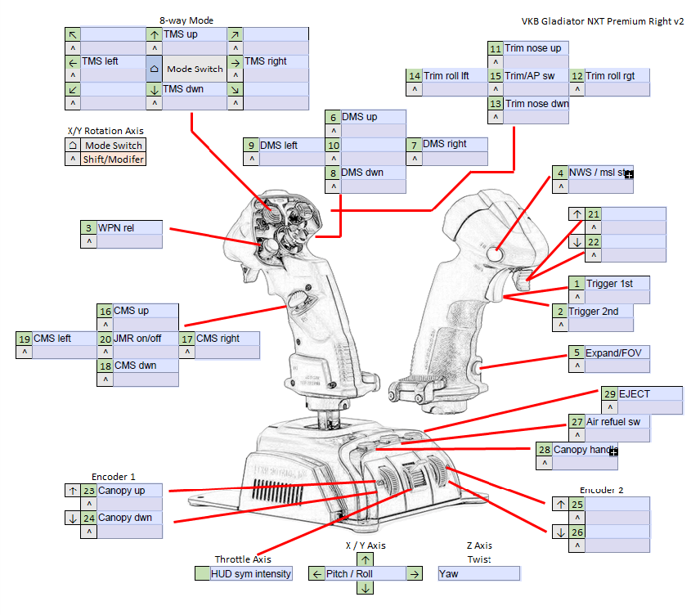Click the up arrow above Pitch / Roll
This screenshot has height=615, width=700.
click(366, 559)
